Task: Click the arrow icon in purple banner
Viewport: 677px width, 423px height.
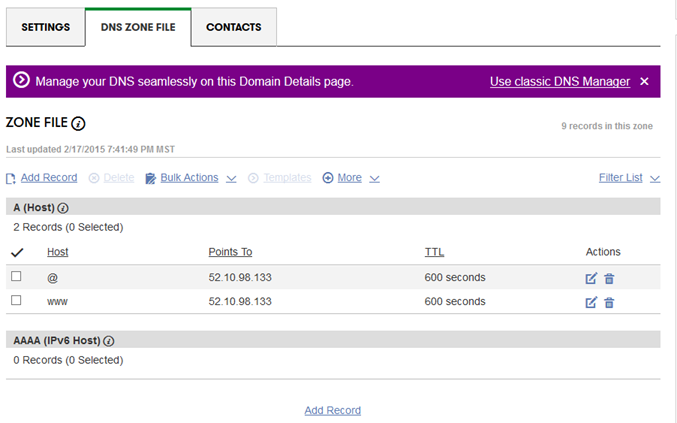Action: 21,80
